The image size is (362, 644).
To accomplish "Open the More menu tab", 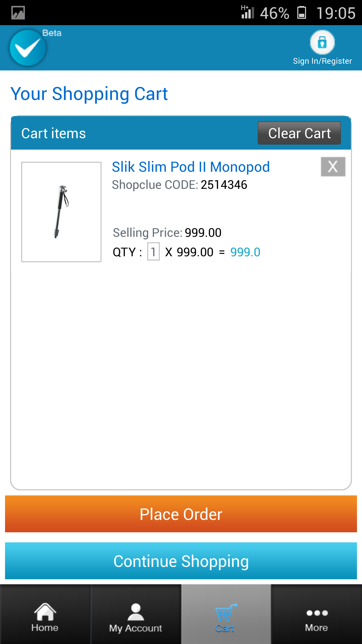I will click(317, 617).
